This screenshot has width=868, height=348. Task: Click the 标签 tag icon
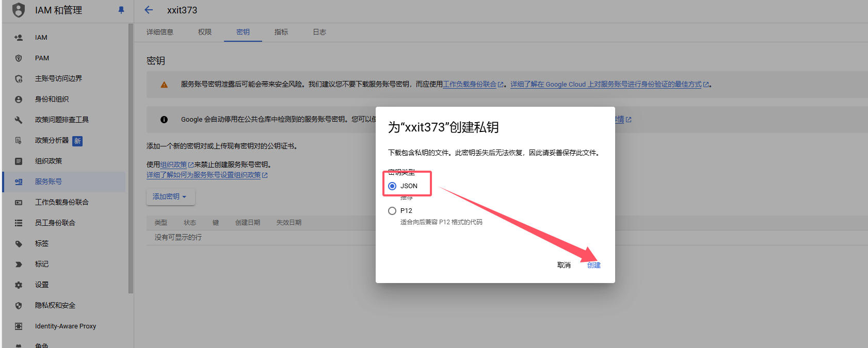click(19, 244)
